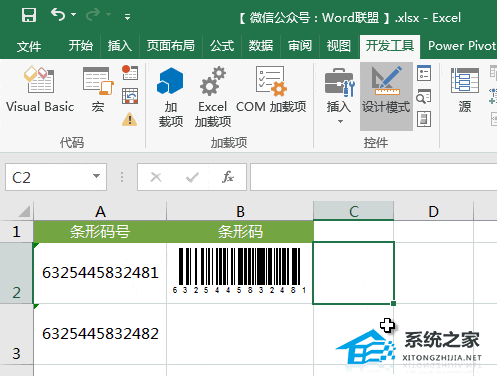This screenshot has height=376, width=497.
Task: Select column B header
Action: pos(240,211)
